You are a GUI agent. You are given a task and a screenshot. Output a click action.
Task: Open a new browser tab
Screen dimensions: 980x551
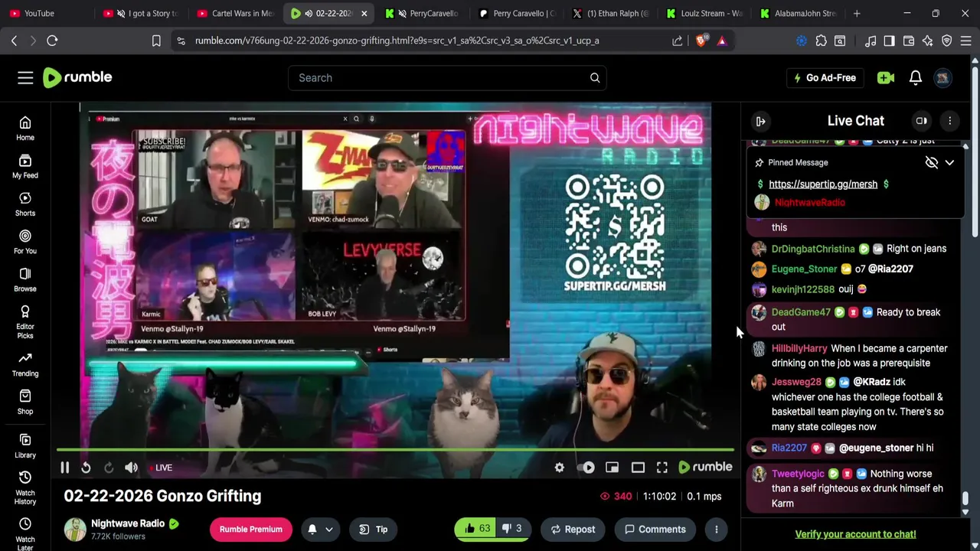[857, 13]
